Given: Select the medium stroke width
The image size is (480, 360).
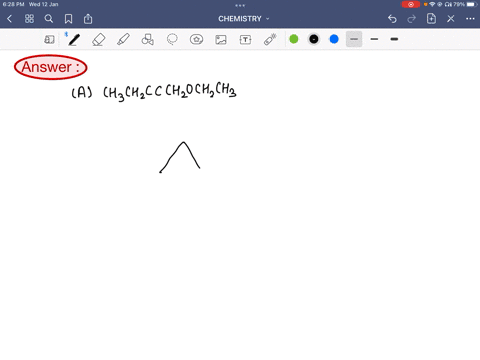Looking at the screenshot, I should tap(374, 39).
